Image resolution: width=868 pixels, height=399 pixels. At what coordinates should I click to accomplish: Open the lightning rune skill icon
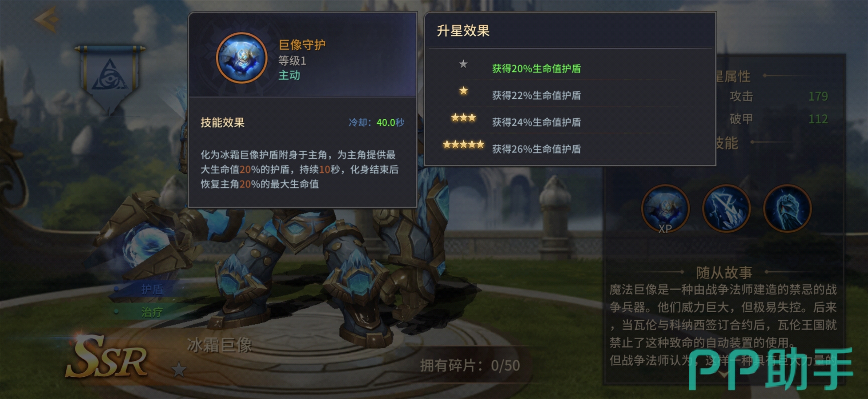726,209
